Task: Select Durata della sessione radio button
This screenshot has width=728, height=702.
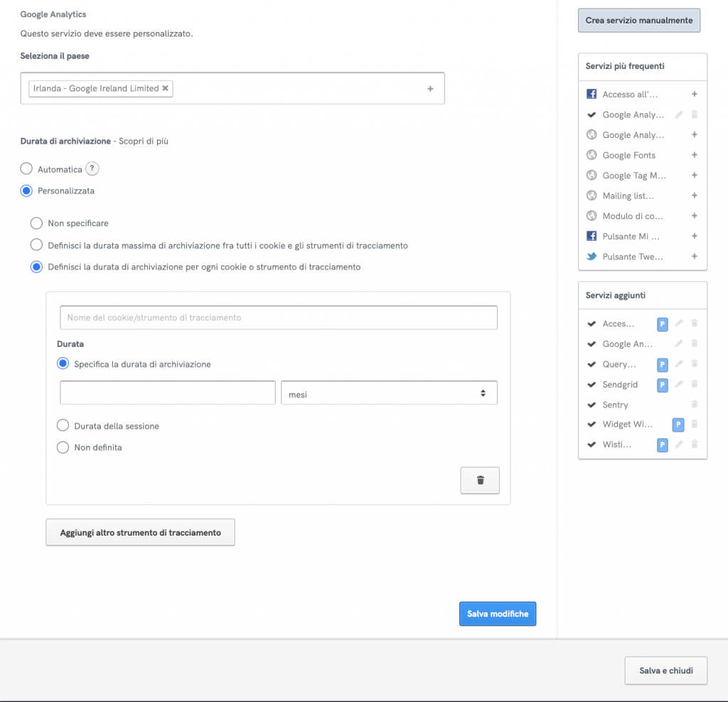Action: 63,426
